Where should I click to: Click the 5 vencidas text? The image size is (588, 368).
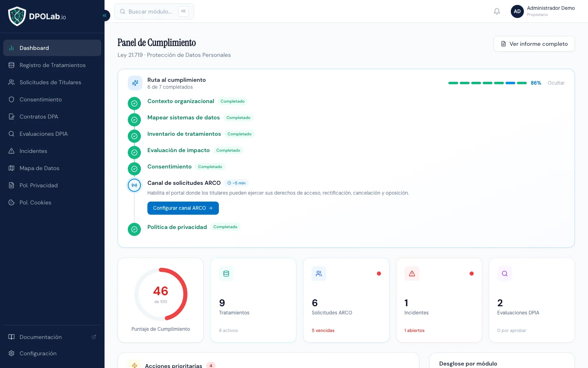coord(323,330)
